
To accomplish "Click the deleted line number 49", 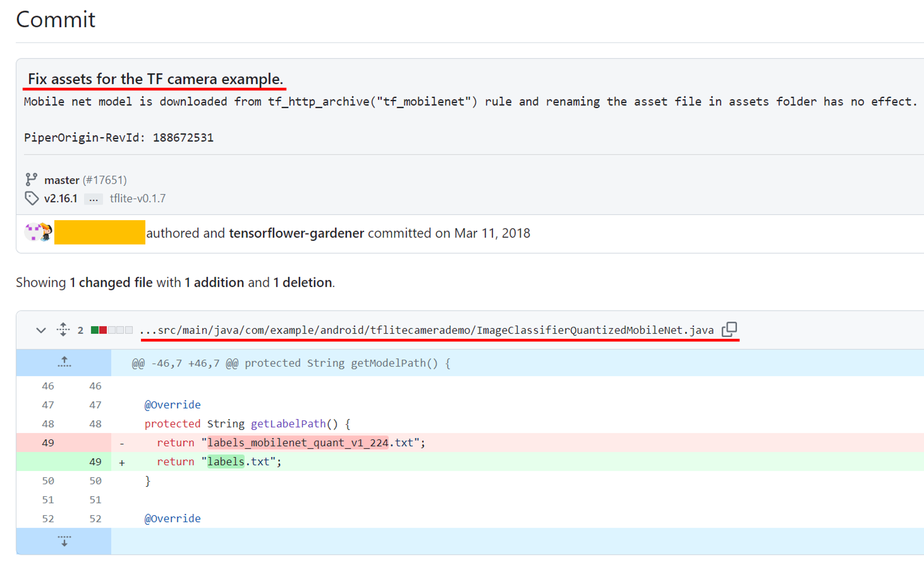I will click(x=48, y=443).
